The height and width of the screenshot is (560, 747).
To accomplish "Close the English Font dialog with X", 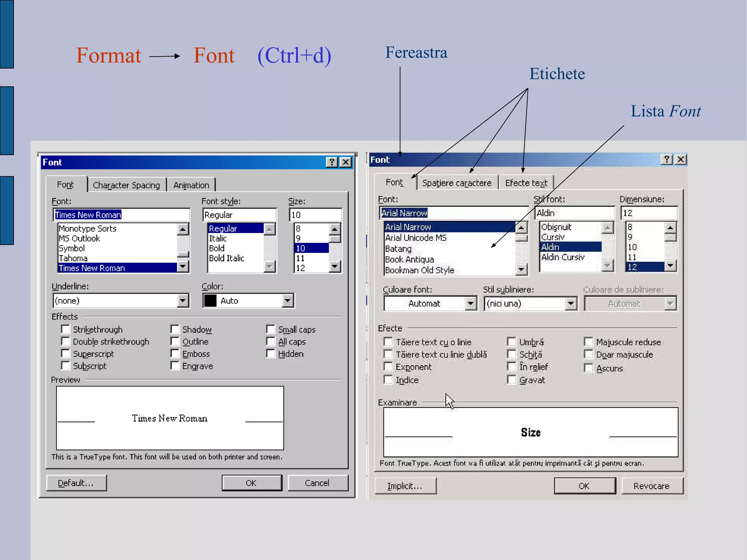I will click(345, 162).
